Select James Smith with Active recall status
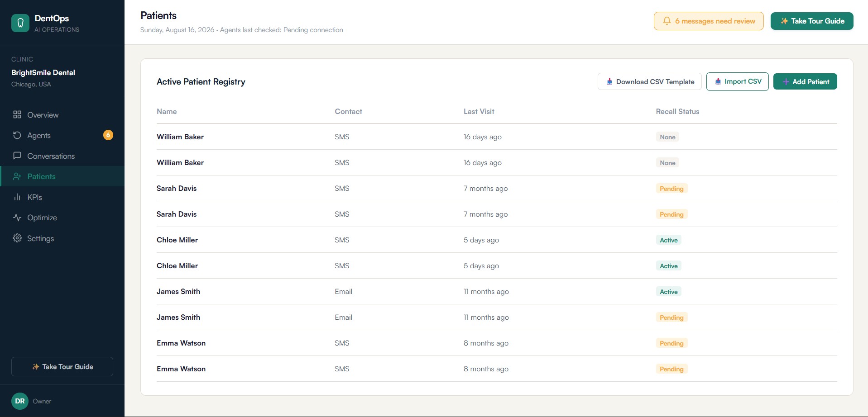The height and width of the screenshot is (417, 868). pos(178,291)
